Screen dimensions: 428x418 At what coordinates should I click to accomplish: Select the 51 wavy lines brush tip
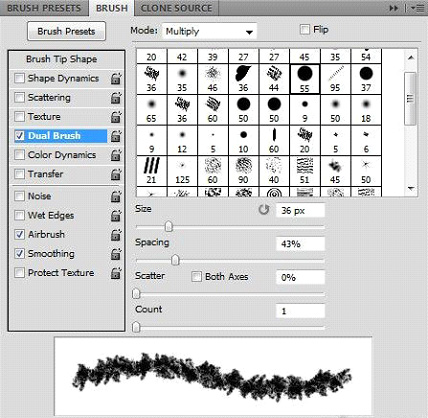click(305, 171)
